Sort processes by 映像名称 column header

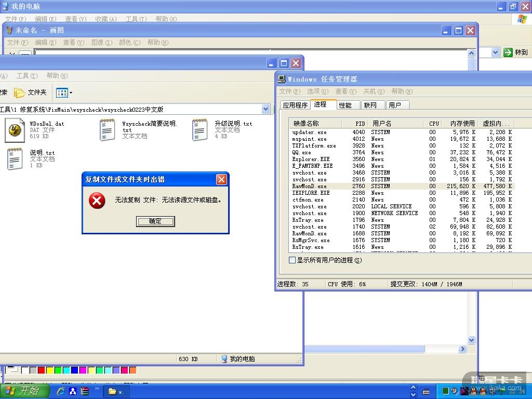[x=315, y=124]
